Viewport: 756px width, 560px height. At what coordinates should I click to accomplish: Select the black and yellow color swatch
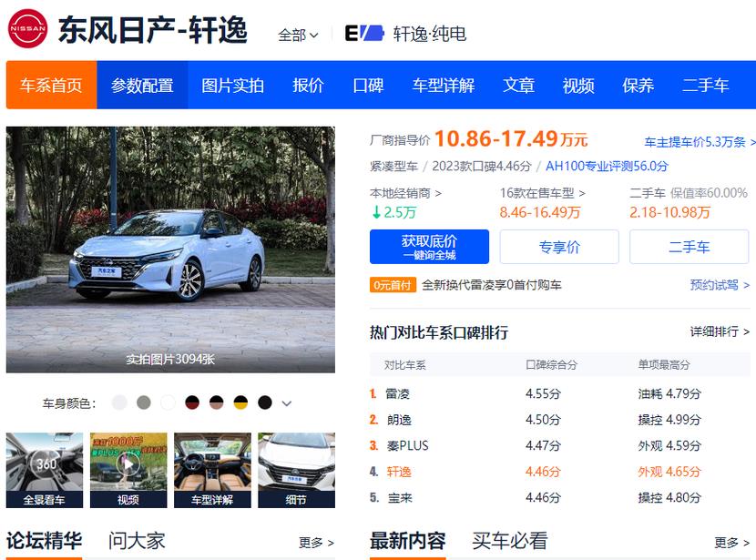tap(240, 402)
